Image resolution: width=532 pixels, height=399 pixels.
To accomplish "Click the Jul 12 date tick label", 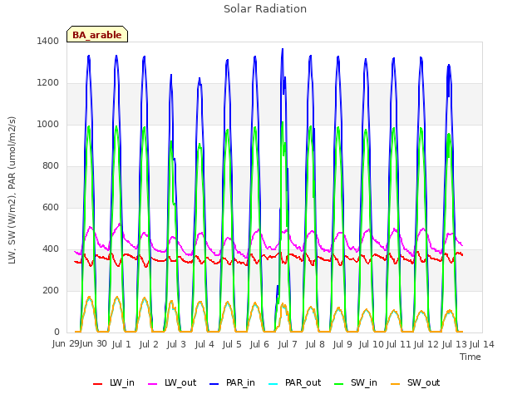I will (x=426, y=344).
